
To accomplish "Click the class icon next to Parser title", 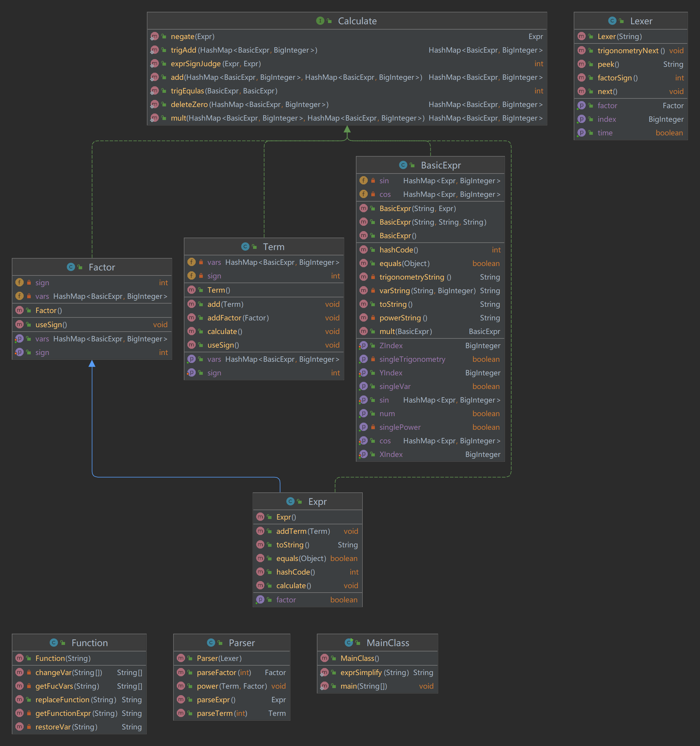I will pyautogui.click(x=211, y=643).
